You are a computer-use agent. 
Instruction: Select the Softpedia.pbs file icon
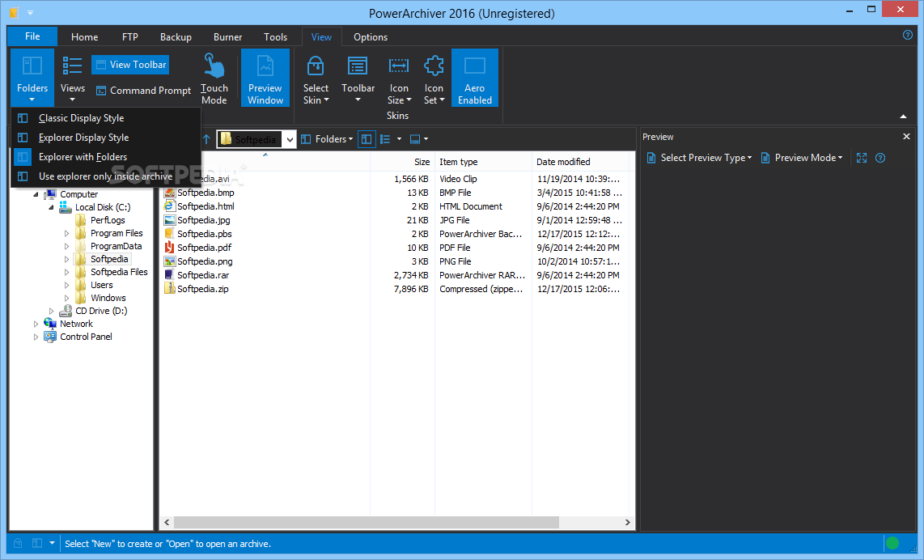(170, 233)
